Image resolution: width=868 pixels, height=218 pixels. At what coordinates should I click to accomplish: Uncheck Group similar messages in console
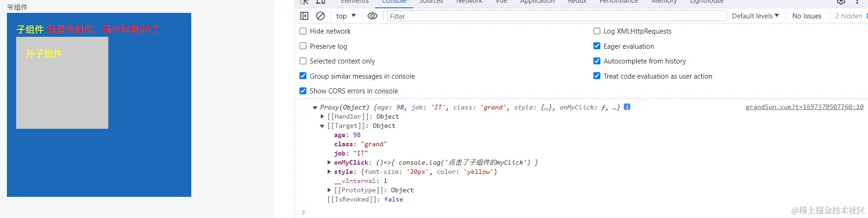(x=303, y=76)
